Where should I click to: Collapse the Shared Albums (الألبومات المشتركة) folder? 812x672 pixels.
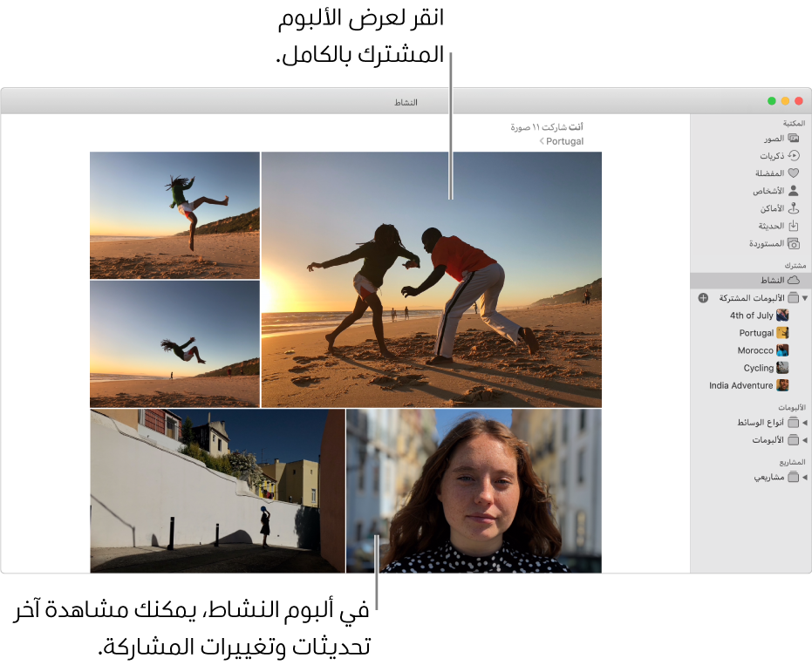(x=805, y=298)
